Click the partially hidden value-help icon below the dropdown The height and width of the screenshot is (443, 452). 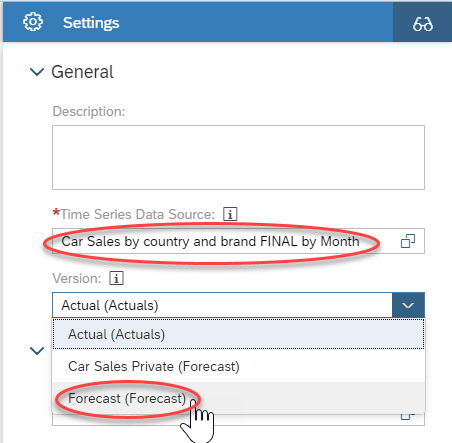[x=408, y=416]
